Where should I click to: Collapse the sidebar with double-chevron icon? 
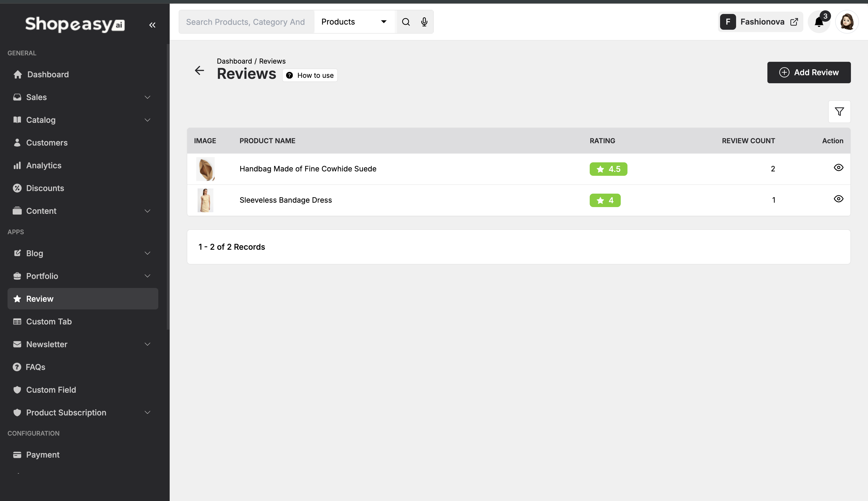click(x=152, y=25)
